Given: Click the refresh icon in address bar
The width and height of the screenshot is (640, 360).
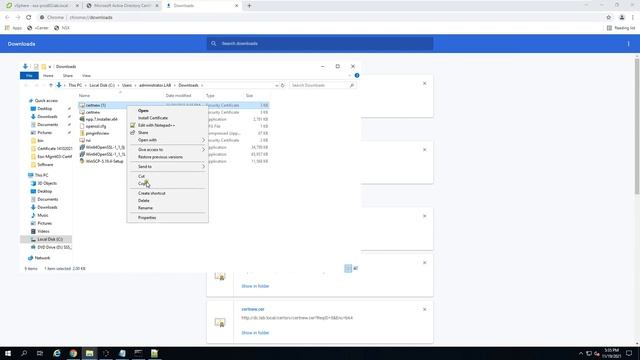Looking at the screenshot, I should coord(282,85).
